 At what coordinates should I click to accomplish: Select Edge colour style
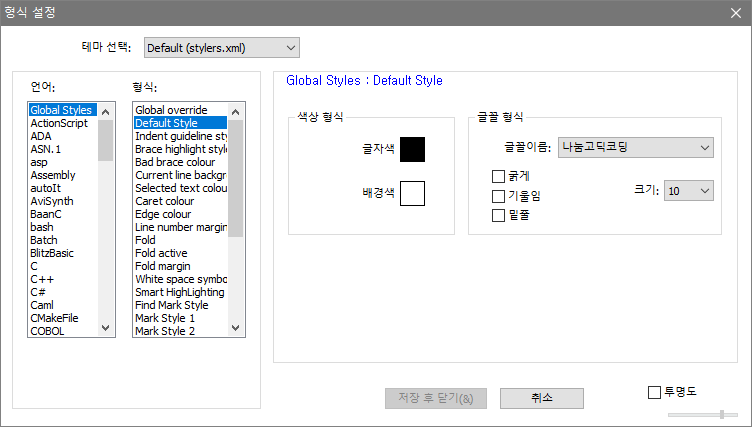(x=180, y=214)
